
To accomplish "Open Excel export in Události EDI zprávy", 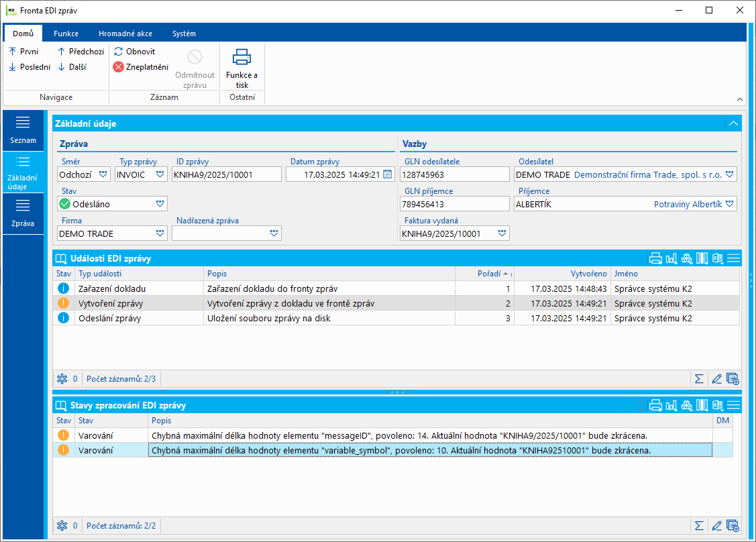I will [x=717, y=258].
